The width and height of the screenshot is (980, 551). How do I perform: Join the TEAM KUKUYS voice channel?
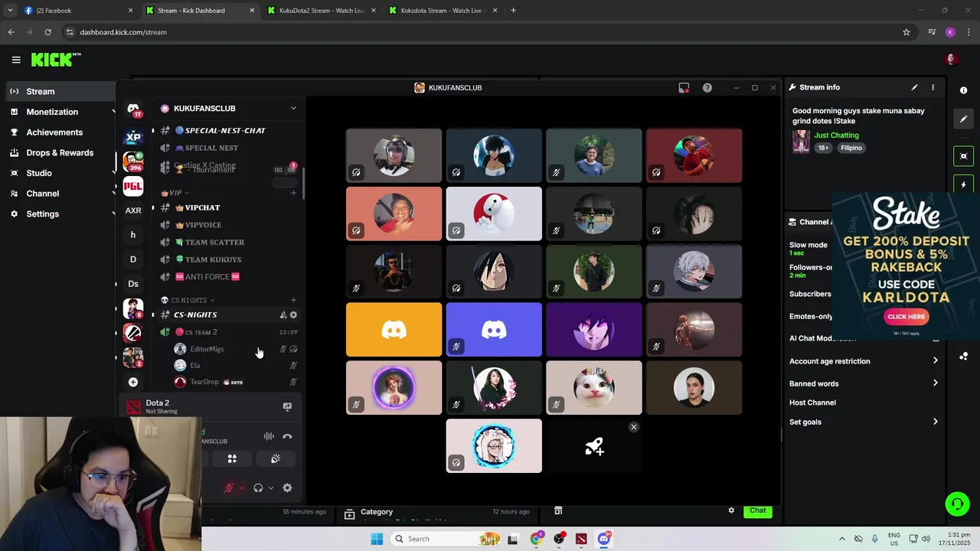tap(213, 259)
